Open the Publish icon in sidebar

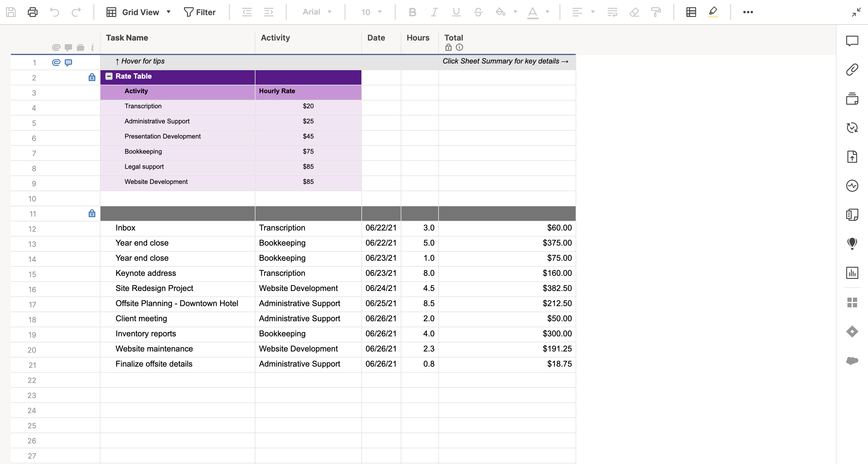coord(852,157)
